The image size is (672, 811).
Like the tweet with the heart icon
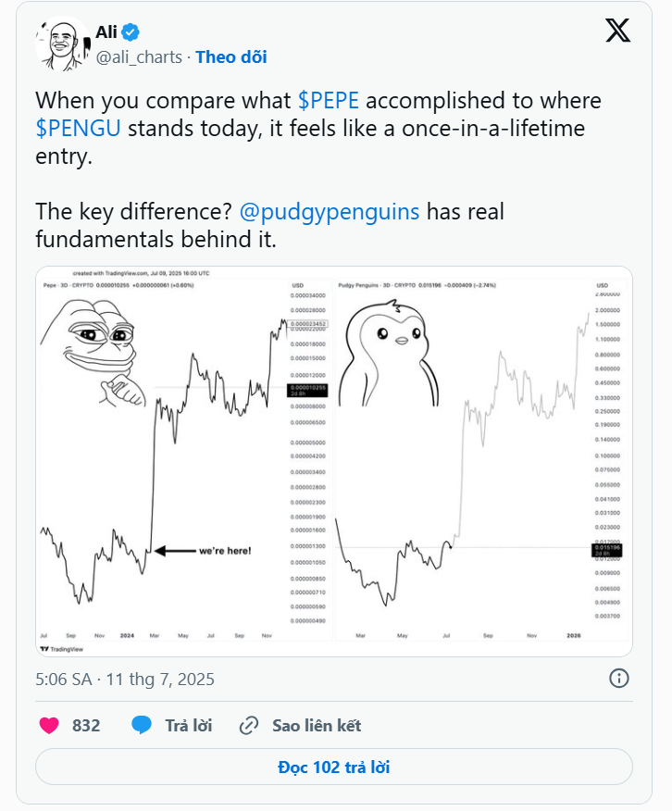(49, 726)
